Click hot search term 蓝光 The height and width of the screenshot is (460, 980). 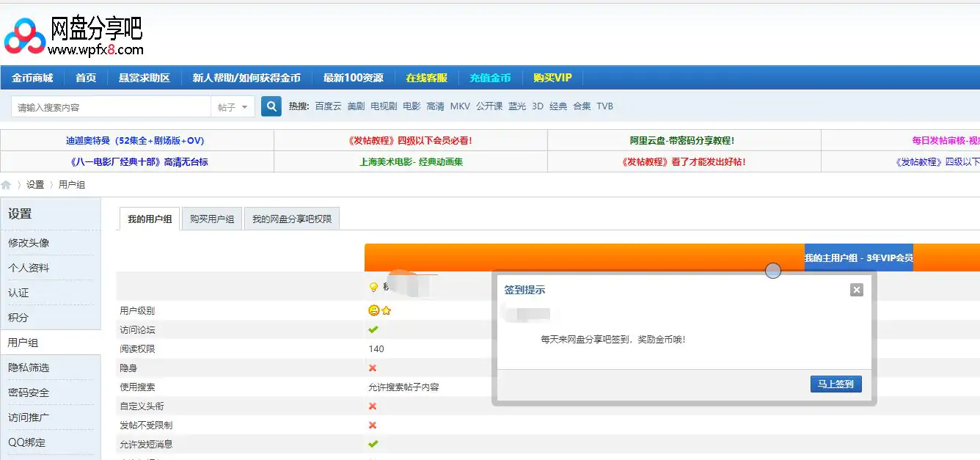[x=517, y=106]
